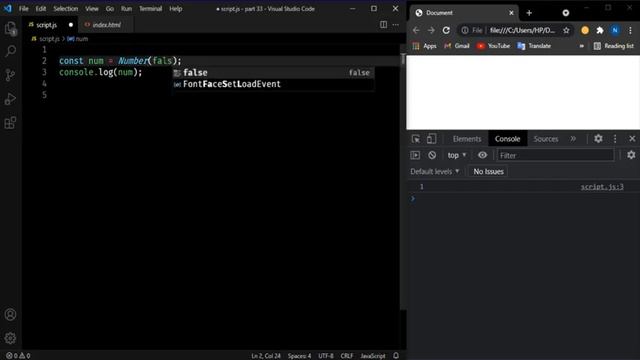Open the View menu
Viewport: 640px width, 360px height.
coord(91,9)
